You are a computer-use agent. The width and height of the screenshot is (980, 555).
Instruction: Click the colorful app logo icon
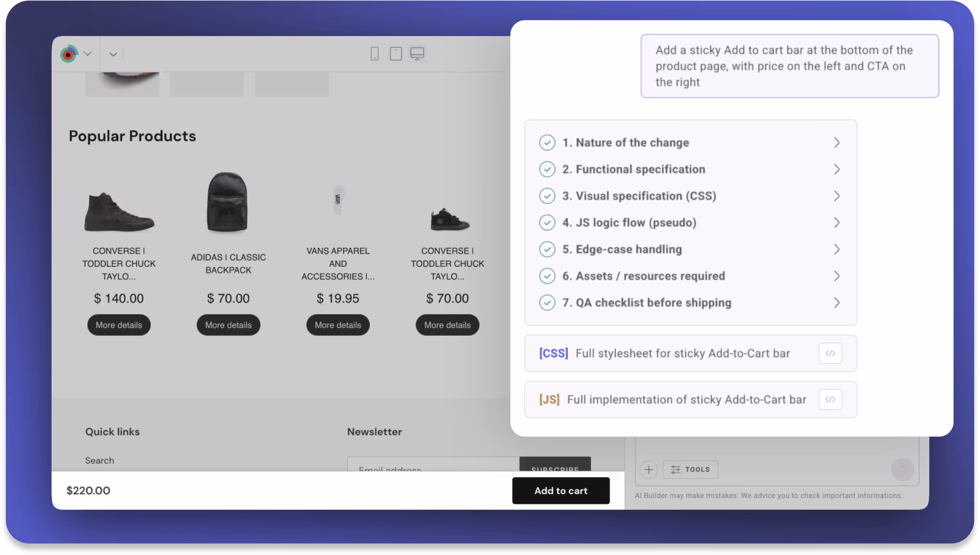click(69, 54)
